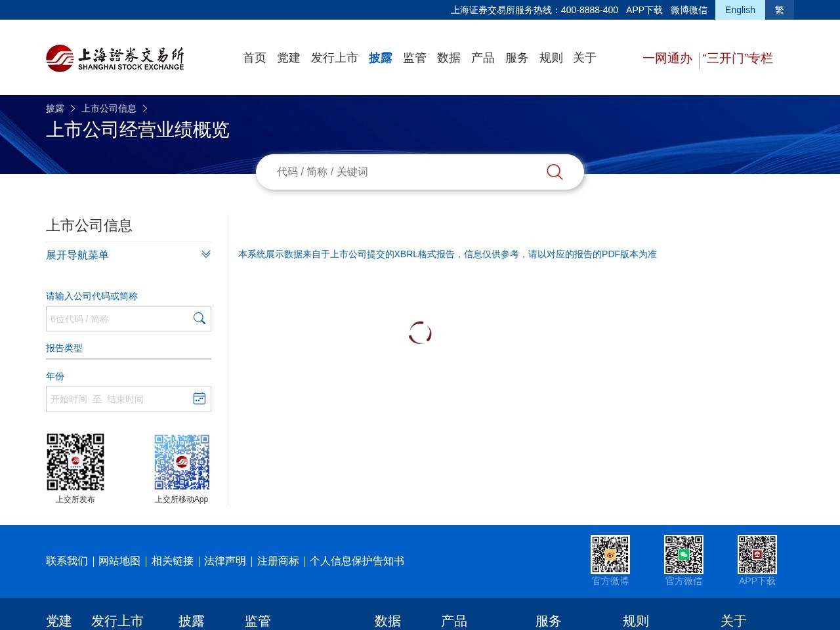Click the footer 关于 heading
840x630 pixels.
coord(734,621)
